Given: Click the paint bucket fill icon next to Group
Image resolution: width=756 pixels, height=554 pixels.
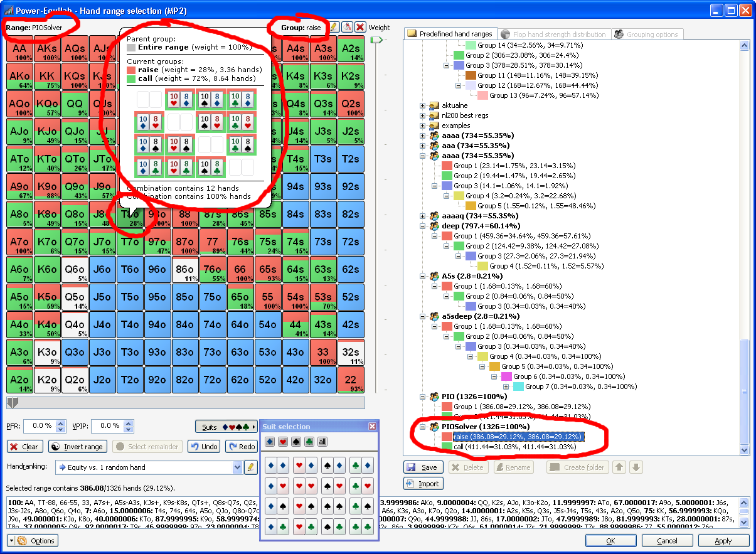Looking at the screenshot, I should tap(347, 28).
